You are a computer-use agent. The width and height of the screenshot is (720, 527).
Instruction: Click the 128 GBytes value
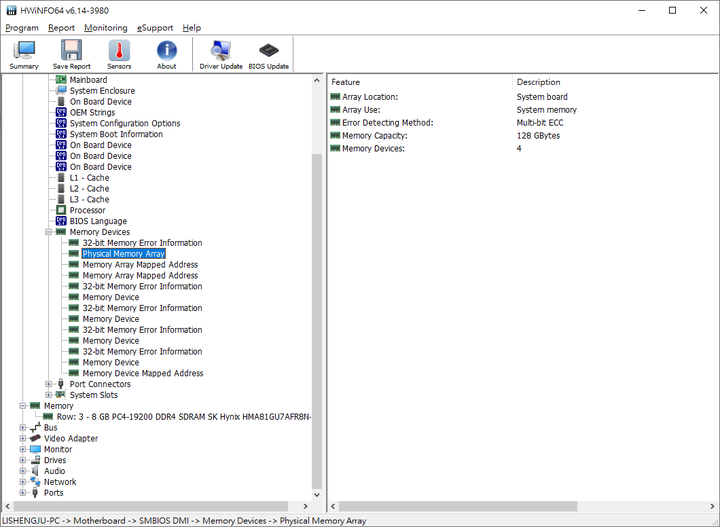pos(538,136)
